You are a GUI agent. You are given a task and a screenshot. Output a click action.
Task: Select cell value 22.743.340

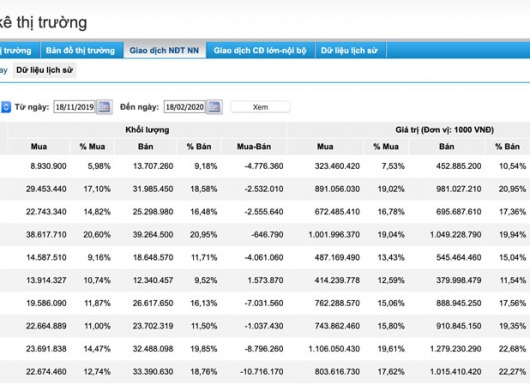pos(46,212)
